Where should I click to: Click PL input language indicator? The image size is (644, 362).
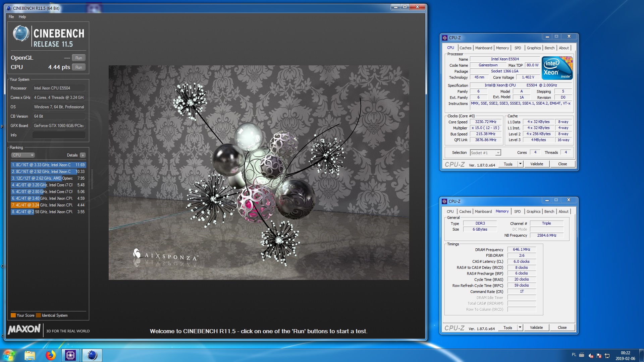574,355
